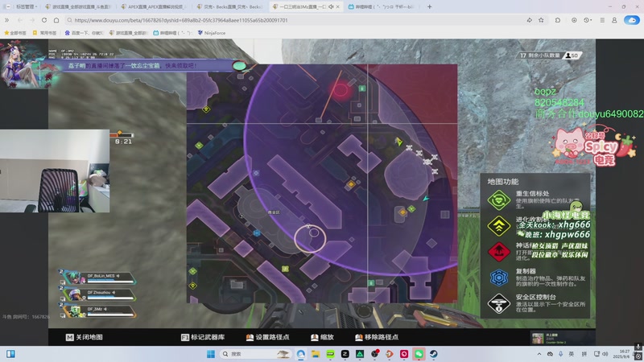Screen dimensions: 644x362
Task: Click the microphone icon in system tray
Action: 560,354
